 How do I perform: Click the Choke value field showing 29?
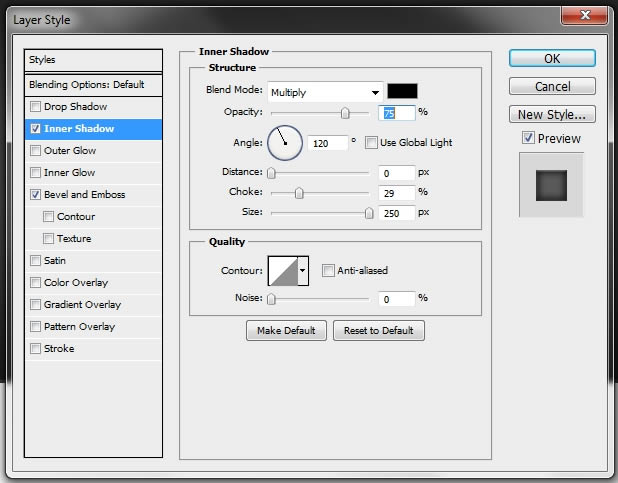397,193
